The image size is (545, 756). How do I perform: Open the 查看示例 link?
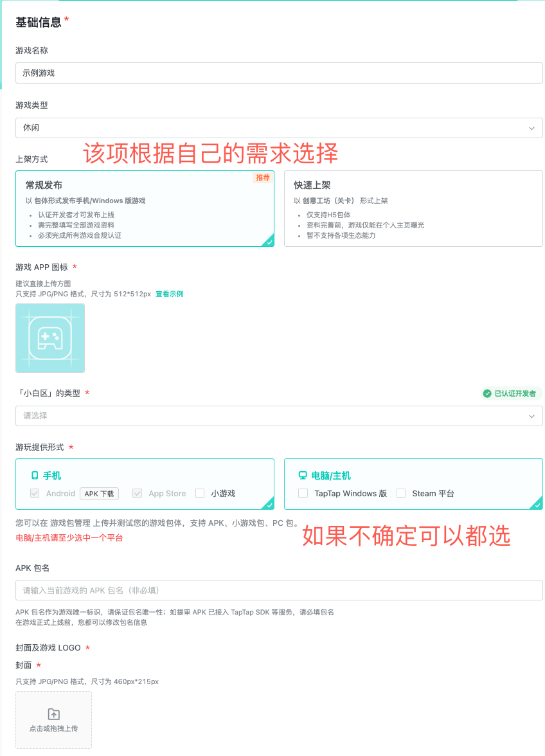tap(169, 294)
